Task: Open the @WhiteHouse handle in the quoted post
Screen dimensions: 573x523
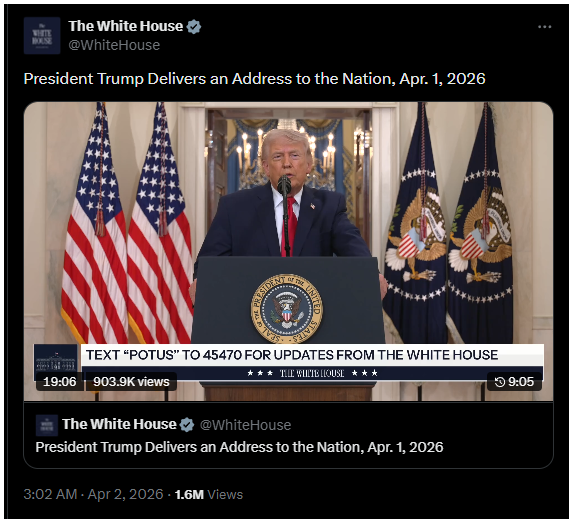Action: click(x=245, y=425)
